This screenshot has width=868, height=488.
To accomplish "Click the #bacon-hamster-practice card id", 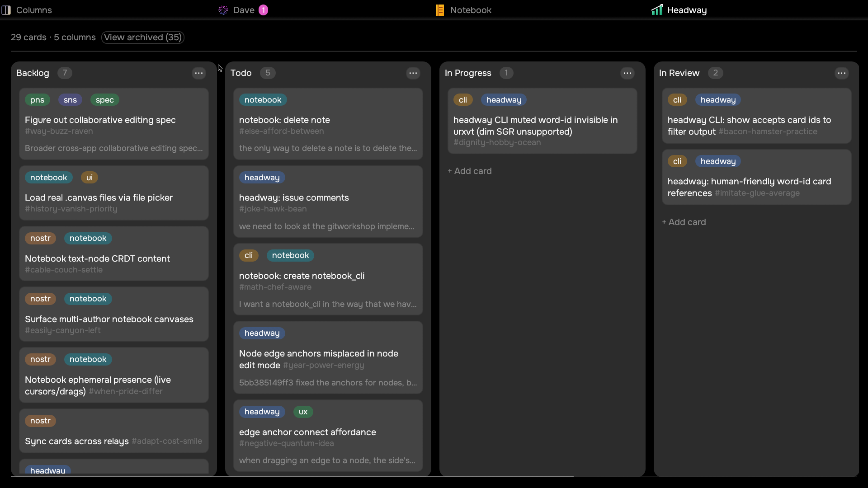I will click(x=768, y=131).
